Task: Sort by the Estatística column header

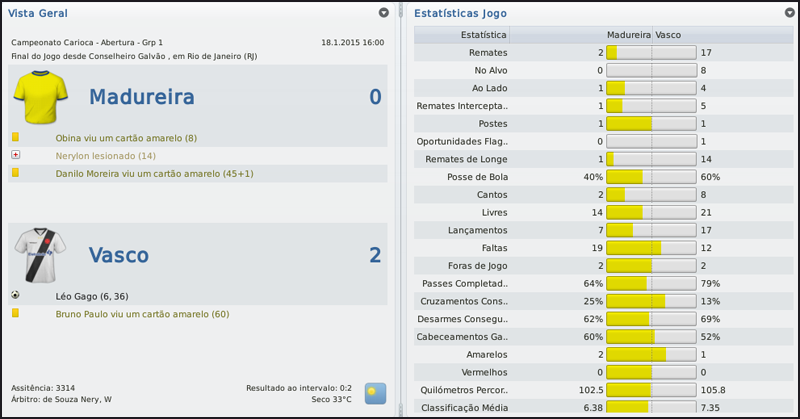Action: [x=482, y=34]
